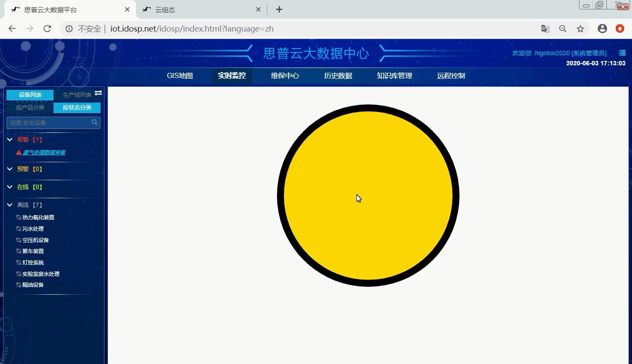
Task: Switch to the GIS地图 navigation tab
Action: click(180, 75)
